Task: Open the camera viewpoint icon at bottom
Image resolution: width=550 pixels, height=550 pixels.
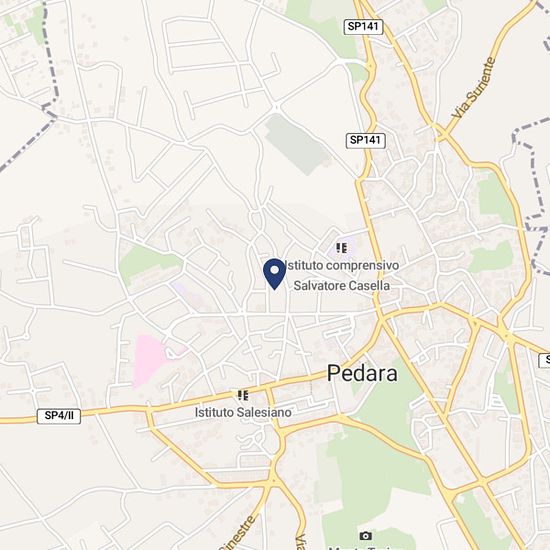Action: pos(365,536)
